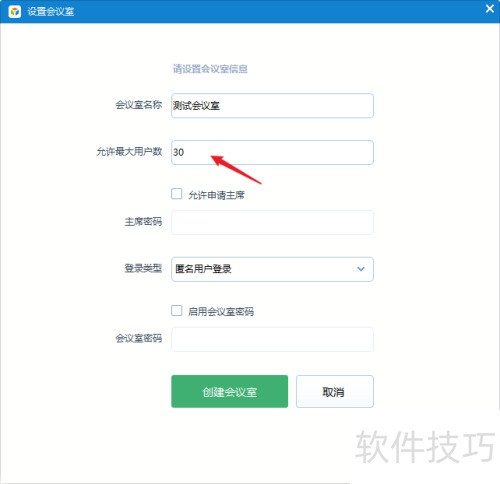Open the 登录类型 dropdown arrow
The image size is (500, 484).
click(x=361, y=269)
